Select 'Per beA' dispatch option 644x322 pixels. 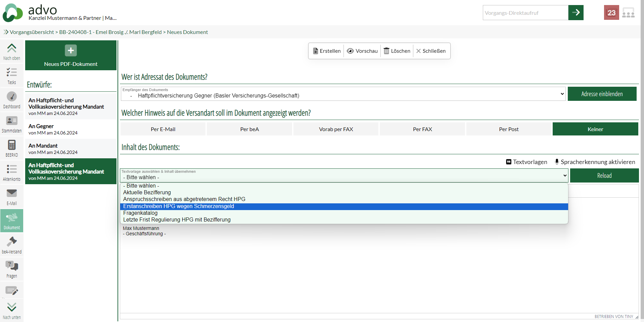pyautogui.click(x=249, y=129)
